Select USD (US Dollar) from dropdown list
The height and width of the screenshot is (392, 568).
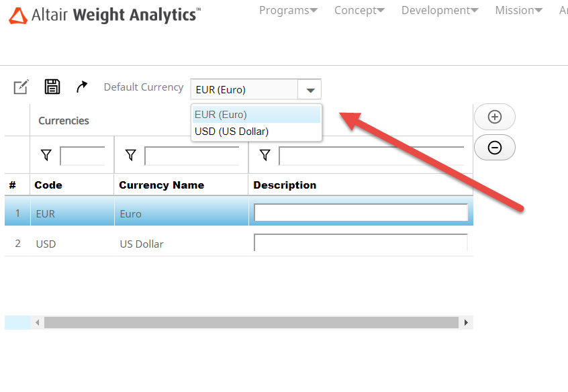[x=232, y=132]
